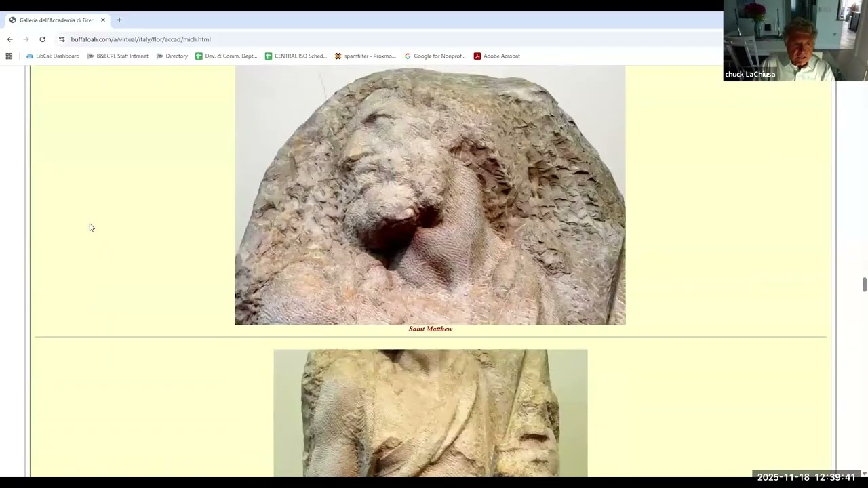868x488 pixels.
Task: Open the spamfilter Proxmox bookmark
Action: click(365, 56)
